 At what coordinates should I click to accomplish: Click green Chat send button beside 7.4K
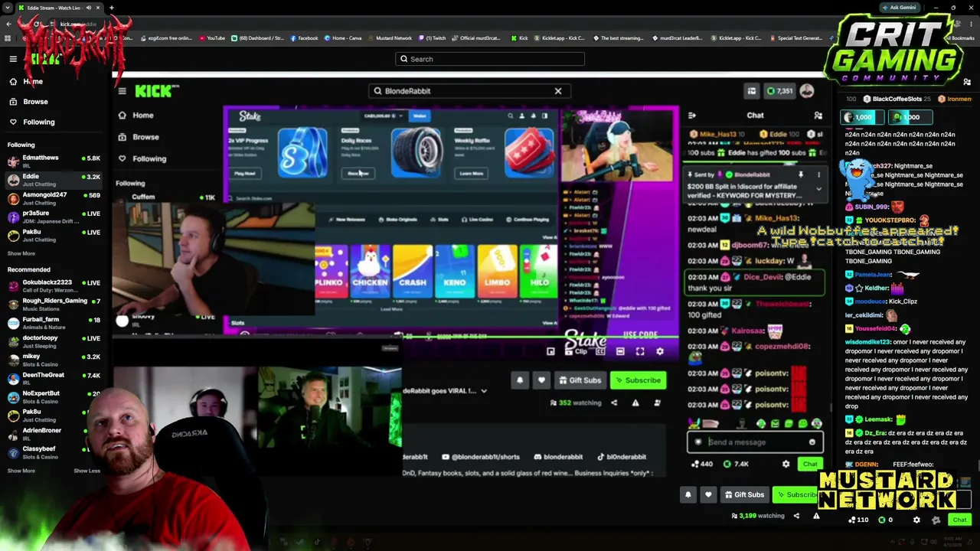pyautogui.click(x=810, y=464)
